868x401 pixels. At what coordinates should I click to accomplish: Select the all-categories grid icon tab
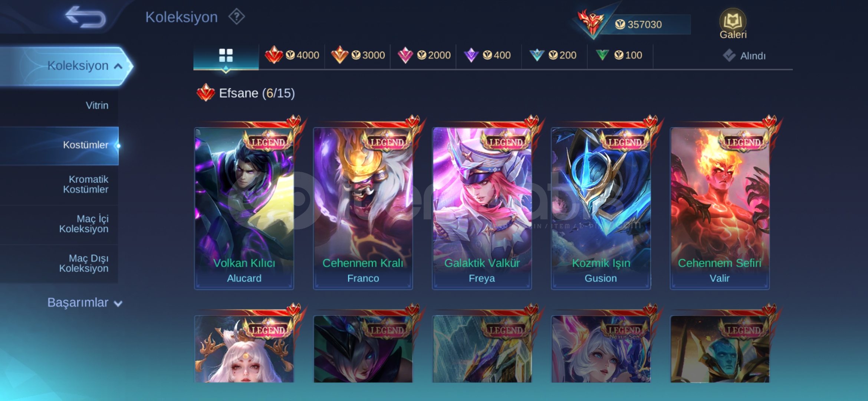[226, 56]
